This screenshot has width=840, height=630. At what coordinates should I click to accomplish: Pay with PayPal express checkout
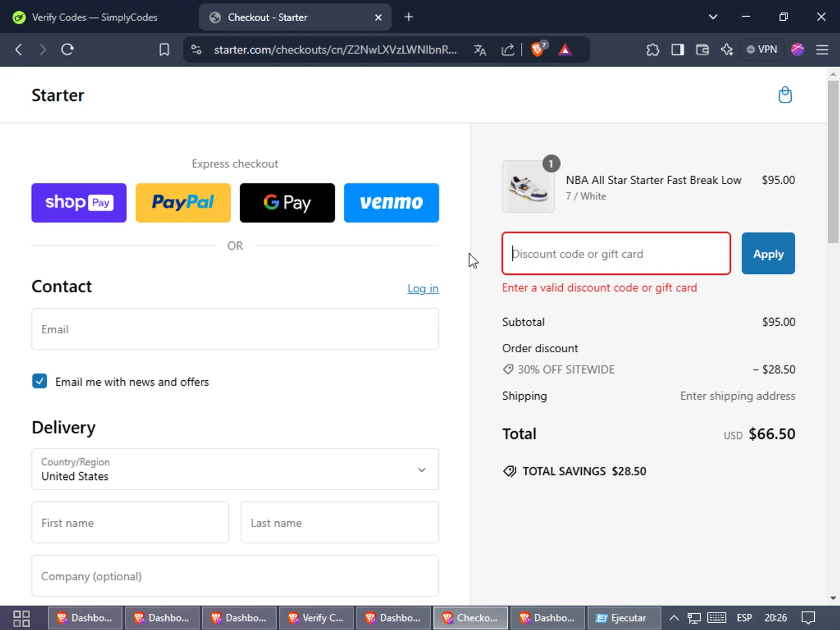tap(183, 203)
